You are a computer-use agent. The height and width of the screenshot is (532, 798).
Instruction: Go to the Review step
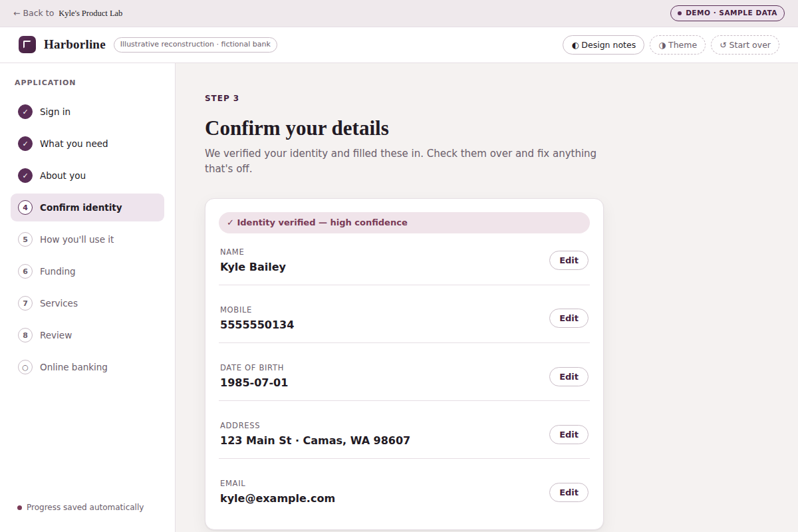[87, 335]
